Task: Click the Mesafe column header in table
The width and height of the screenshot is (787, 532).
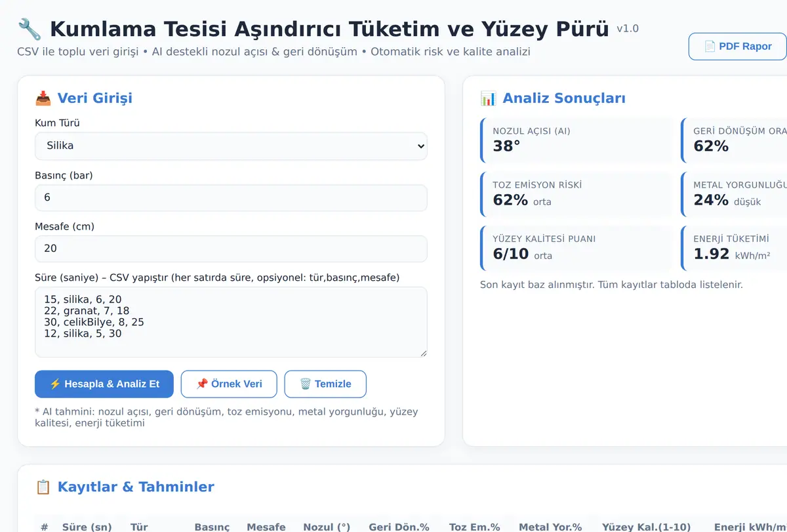Action: pyautogui.click(x=266, y=527)
